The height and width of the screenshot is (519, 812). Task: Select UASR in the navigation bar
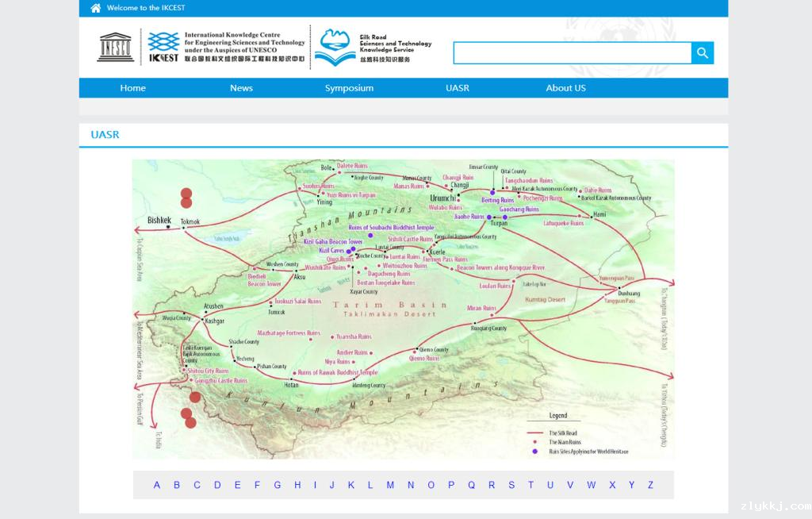458,88
